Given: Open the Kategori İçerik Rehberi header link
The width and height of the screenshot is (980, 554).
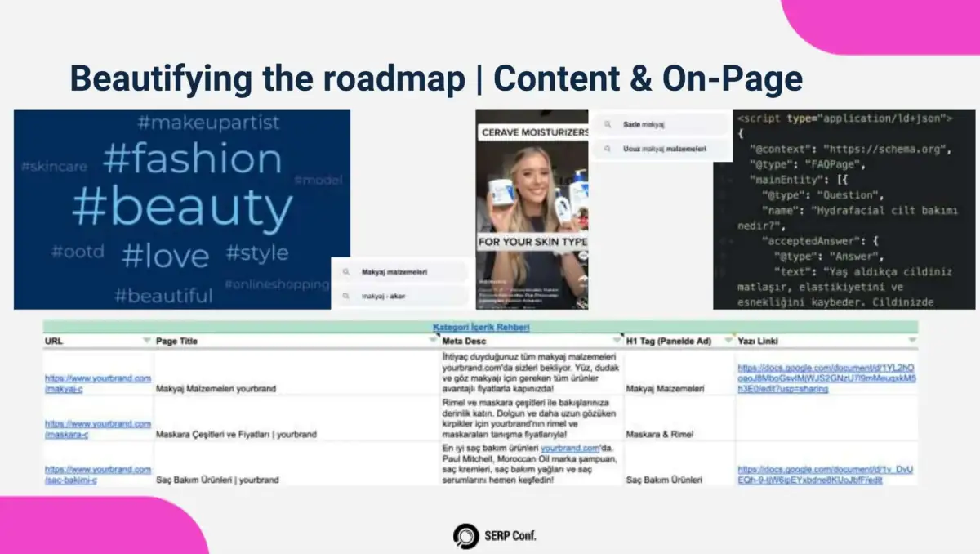Looking at the screenshot, I should point(481,328).
